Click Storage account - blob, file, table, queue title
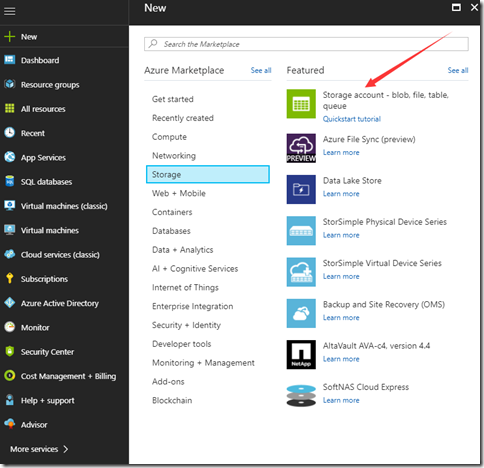 pyautogui.click(x=386, y=100)
